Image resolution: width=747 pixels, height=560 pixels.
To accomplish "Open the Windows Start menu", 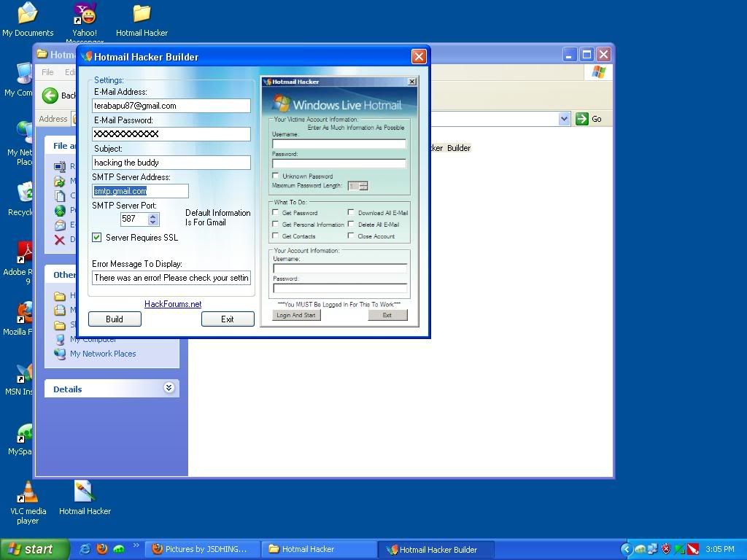I will [x=34, y=549].
